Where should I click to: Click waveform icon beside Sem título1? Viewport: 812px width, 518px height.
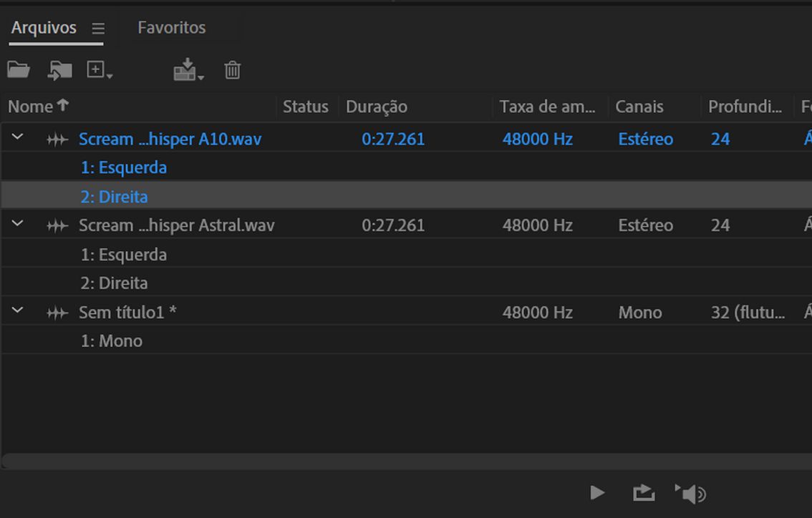[57, 313]
